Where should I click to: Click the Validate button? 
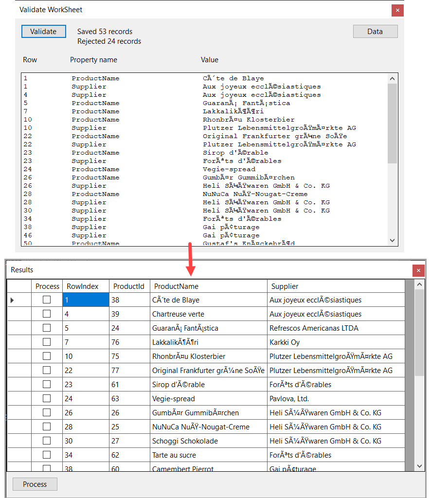[43, 31]
